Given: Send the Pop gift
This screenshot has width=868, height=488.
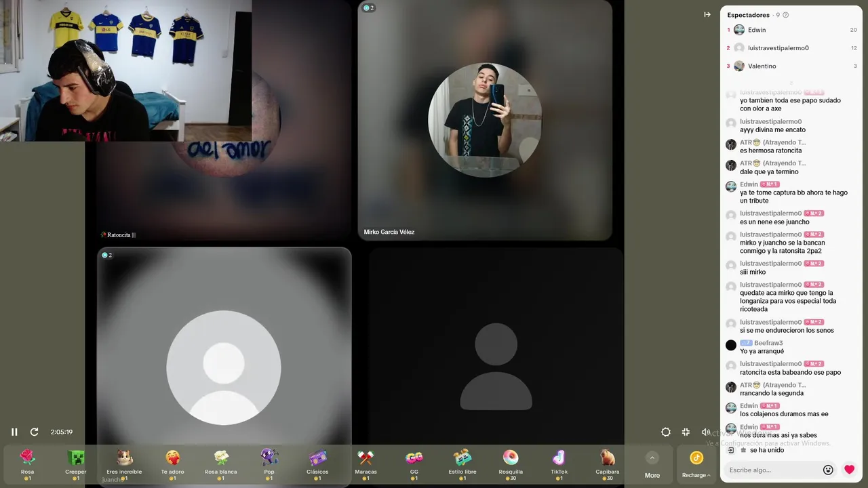Looking at the screenshot, I should [269, 465].
